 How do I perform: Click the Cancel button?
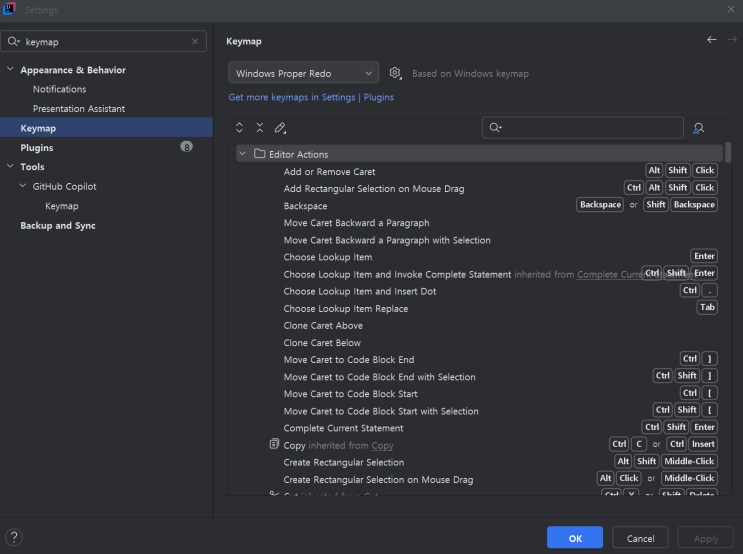[x=640, y=538]
